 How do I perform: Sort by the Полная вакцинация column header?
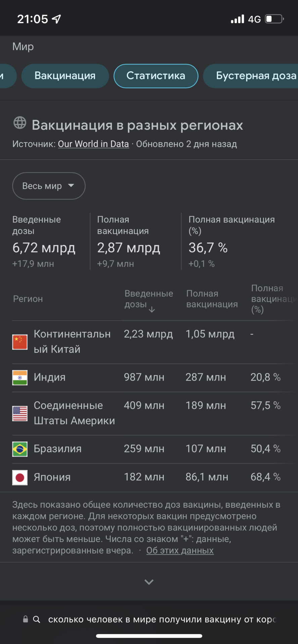click(212, 299)
